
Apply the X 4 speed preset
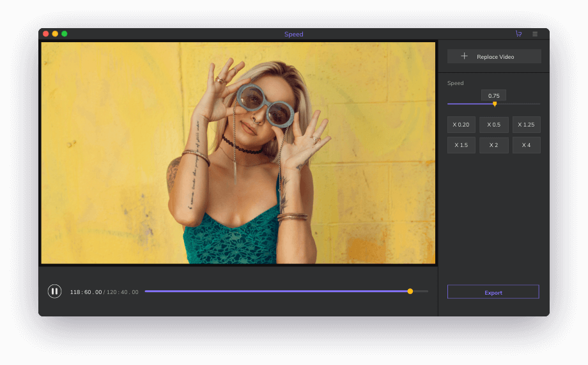click(x=526, y=145)
